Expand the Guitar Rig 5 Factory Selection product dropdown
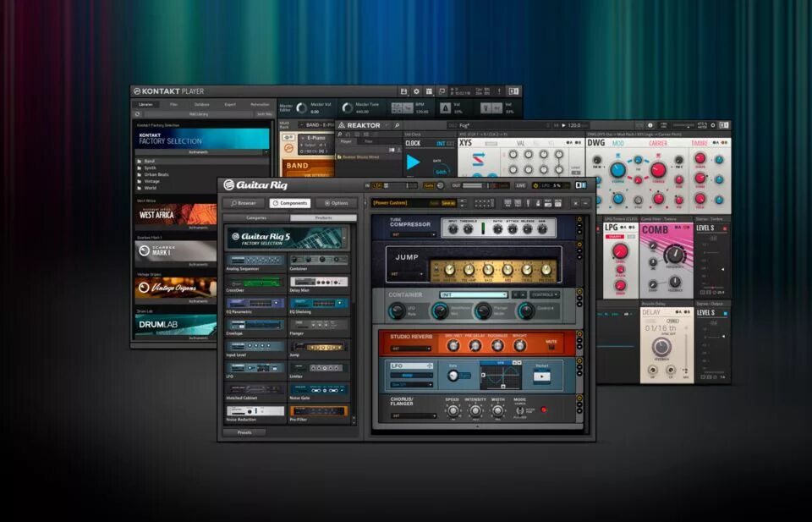812x522 pixels. click(344, 239)
